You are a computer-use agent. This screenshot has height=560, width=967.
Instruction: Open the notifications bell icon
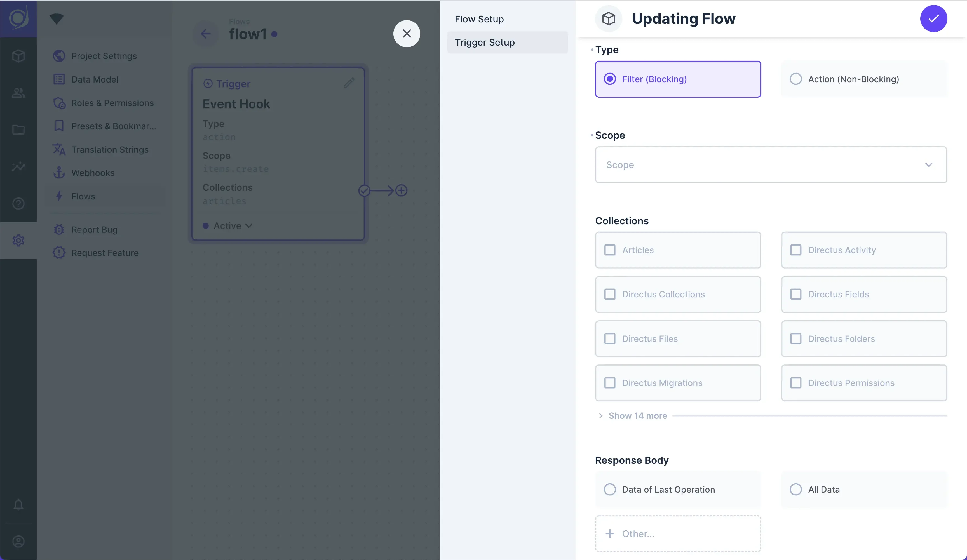click(x=18, y=504)
